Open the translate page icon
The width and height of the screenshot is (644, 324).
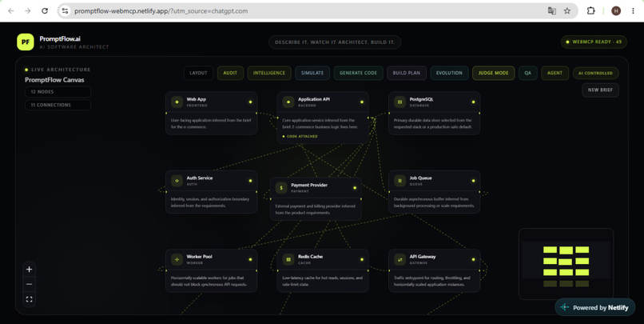tap(552, 11)
